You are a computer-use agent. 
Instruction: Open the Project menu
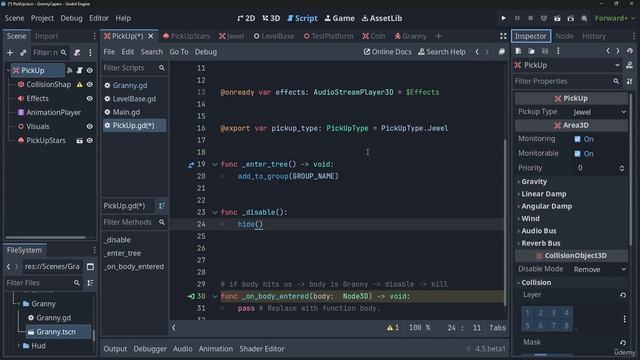(42, 18)
